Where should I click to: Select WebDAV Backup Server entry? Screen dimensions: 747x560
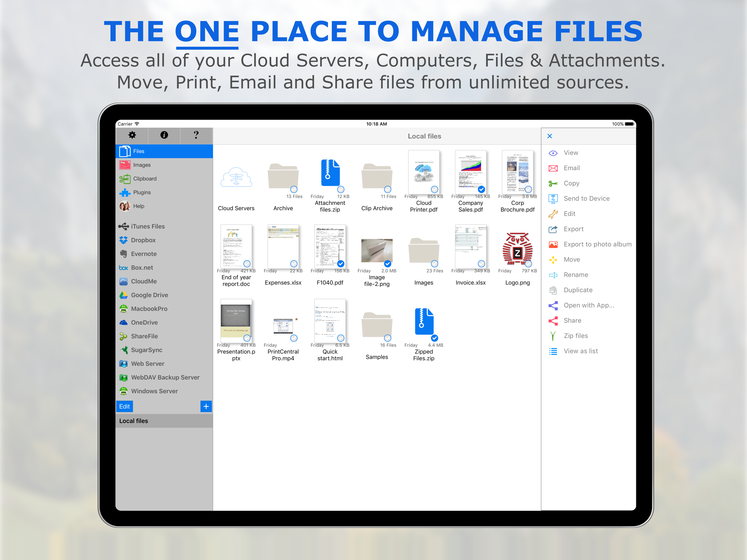tap(164, 378)
